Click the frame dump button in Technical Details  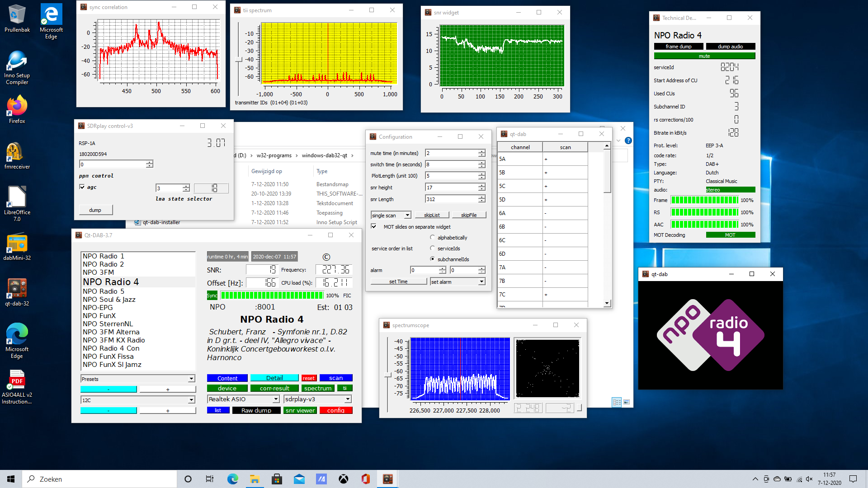(x=678, y=46)
